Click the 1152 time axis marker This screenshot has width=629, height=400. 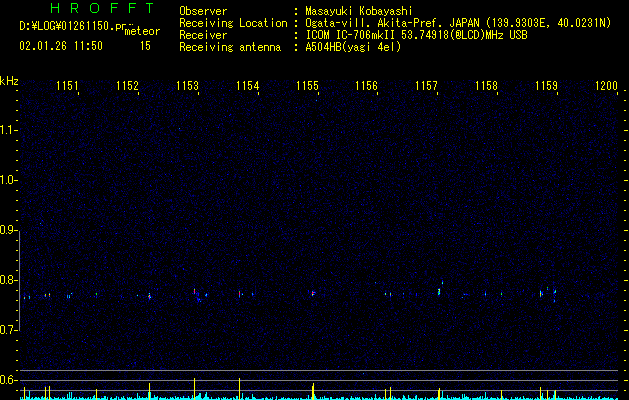pyautogui.click(x=127, y=86)
